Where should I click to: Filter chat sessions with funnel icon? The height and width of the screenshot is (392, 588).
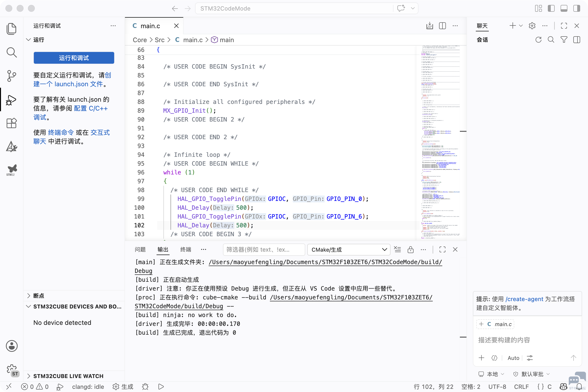coord(564,40)
